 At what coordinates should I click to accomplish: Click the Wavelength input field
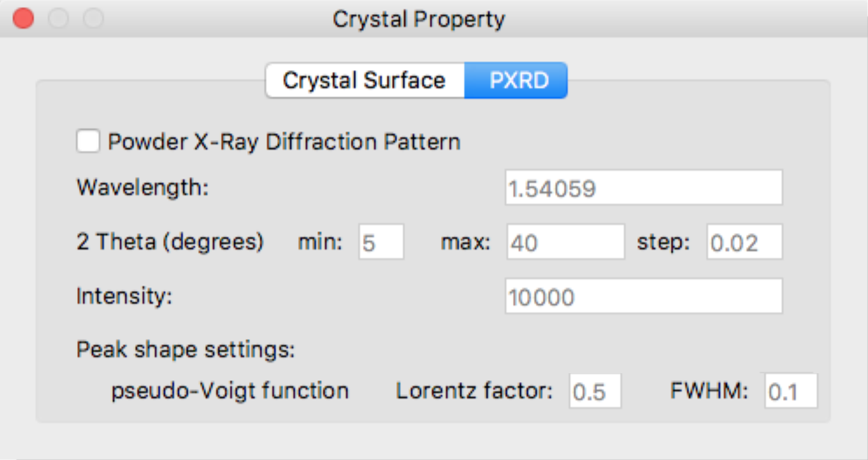pos(643,188)
